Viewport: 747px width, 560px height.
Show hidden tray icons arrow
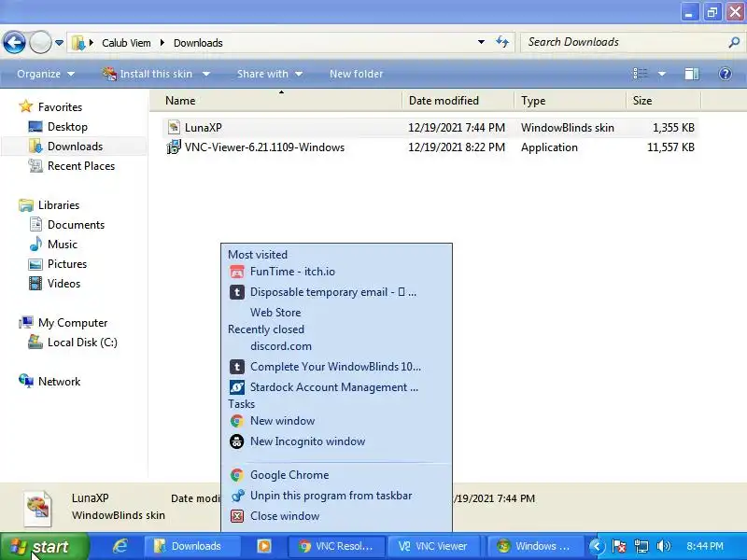597,546
